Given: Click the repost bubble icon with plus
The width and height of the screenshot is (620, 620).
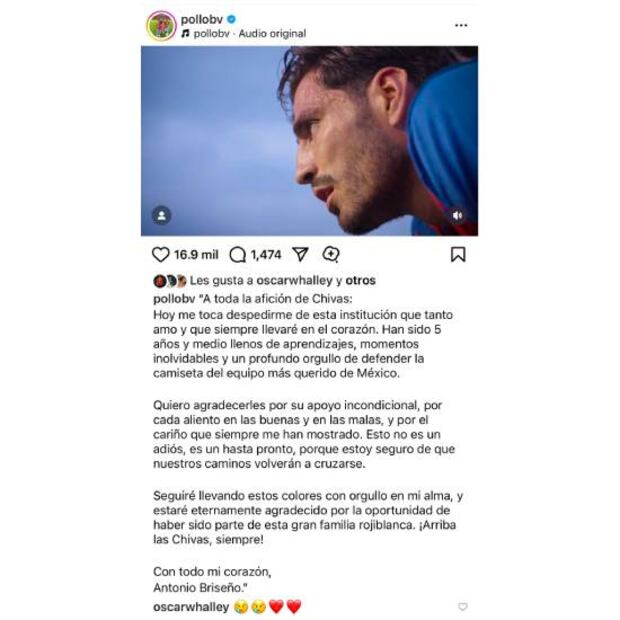Looking at the screenshot, I should [331, 255].
